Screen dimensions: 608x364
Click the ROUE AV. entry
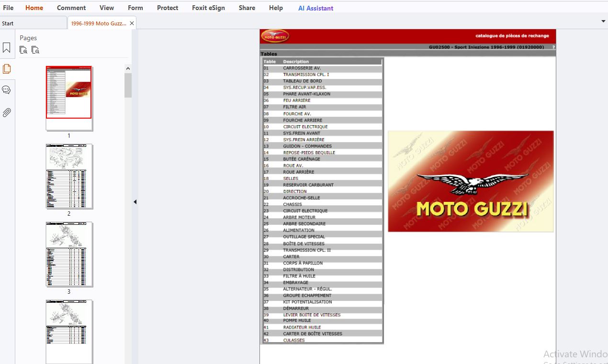pos(293,165)
